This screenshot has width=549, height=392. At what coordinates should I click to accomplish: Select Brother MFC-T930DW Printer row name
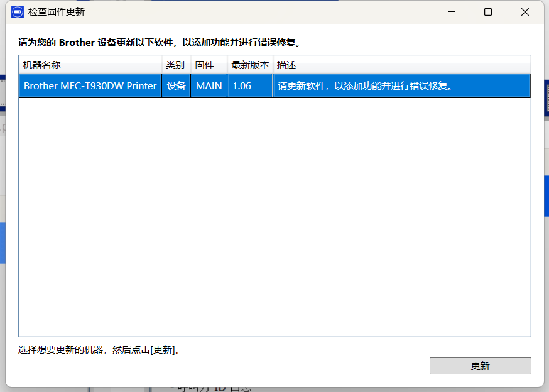(x=90, y=86)
